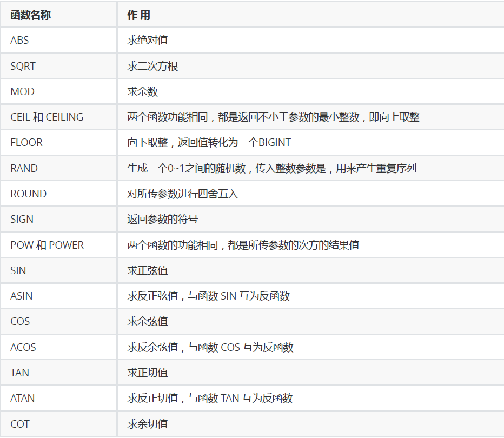
Task: Select the ATAN function name
Action: coord(23,398)
